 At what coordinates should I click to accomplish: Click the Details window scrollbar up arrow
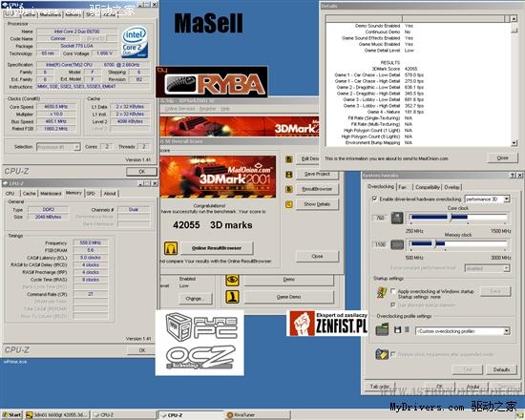tap(514, 19)
